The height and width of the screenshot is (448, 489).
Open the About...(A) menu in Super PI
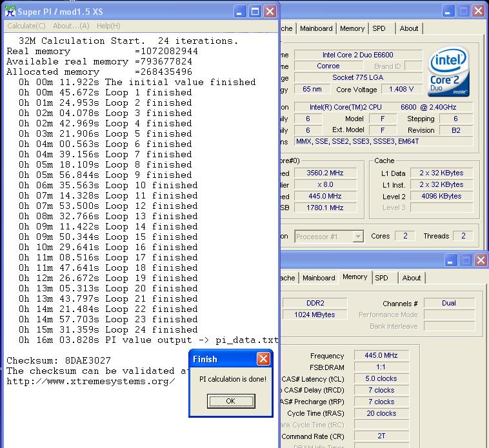tap(71, 26)
